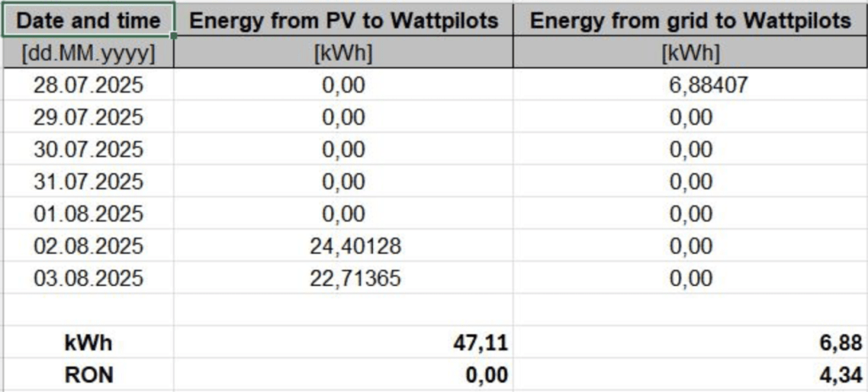Click the grid energy value 6,88407

tap(690, 85)
